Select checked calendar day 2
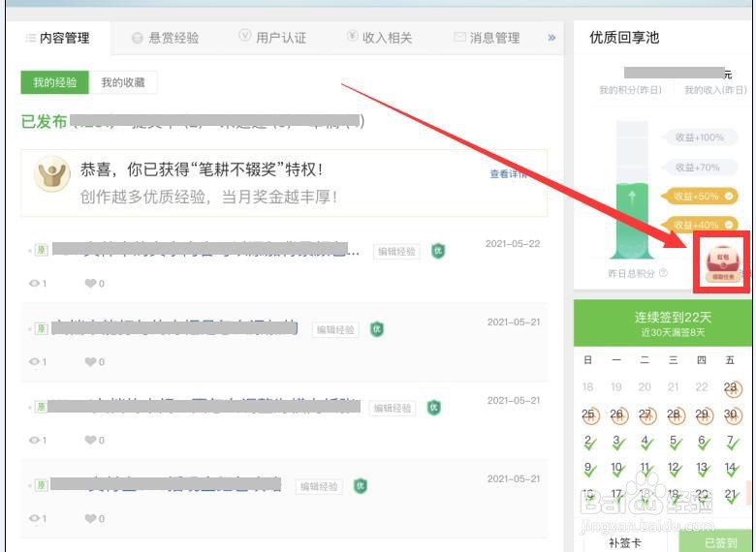Screen dimensions: 756x552 (x=589, y=442)
